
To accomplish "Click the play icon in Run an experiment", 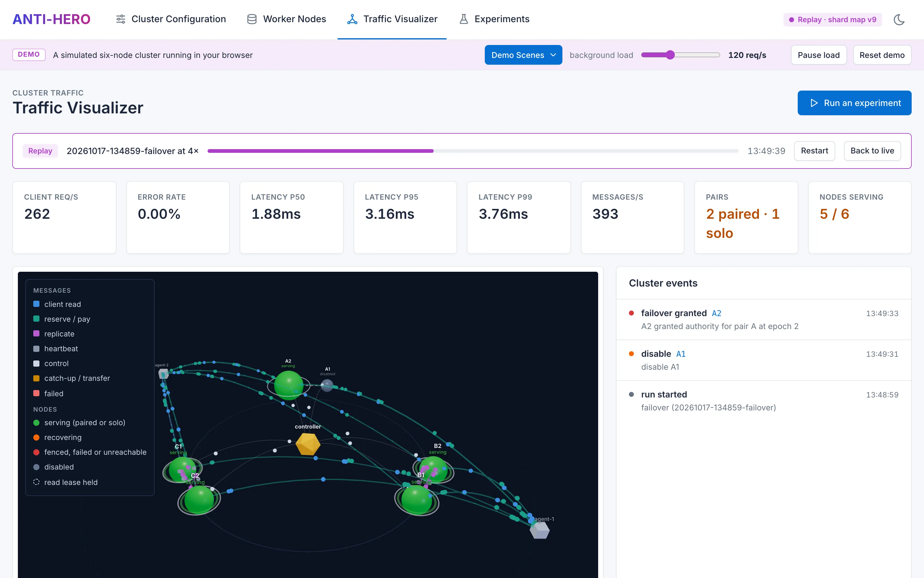I will (814, 103).
